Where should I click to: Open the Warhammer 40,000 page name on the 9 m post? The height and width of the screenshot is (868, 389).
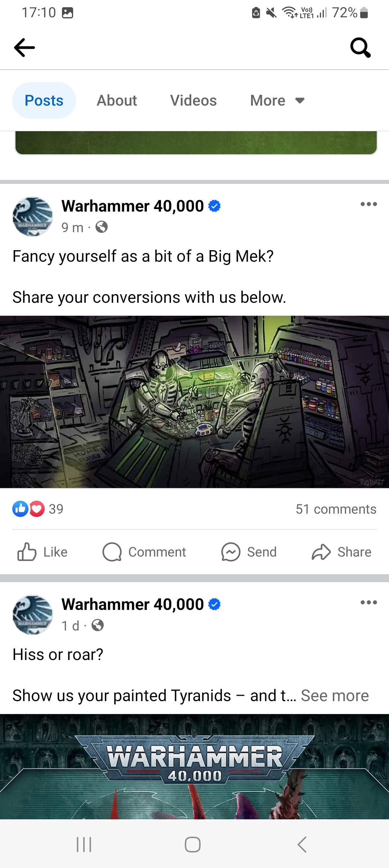point(133,206)
